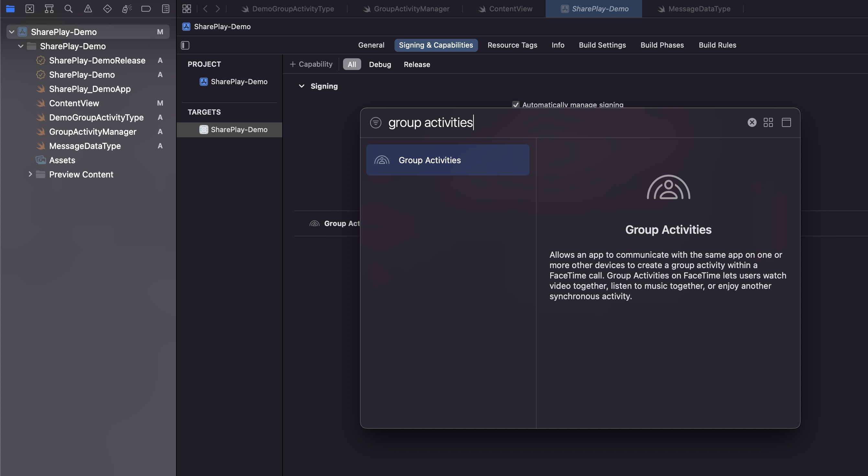Collapse the SharePlay-Demo root project
The image size is (868, 476).
click(11, 32)
